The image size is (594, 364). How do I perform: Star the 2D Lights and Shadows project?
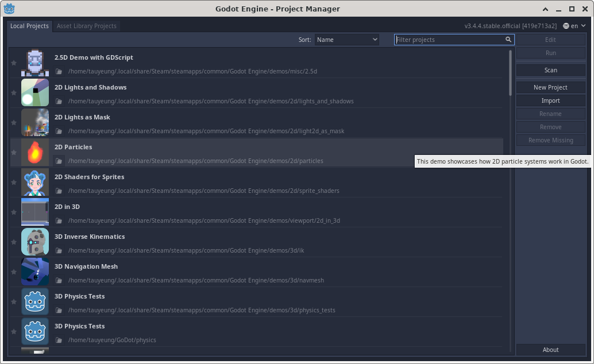[x=14, y=93]
